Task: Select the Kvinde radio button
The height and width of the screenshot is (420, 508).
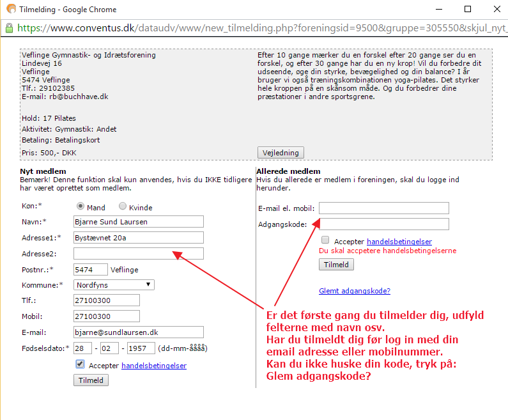Action: [123, 206]
